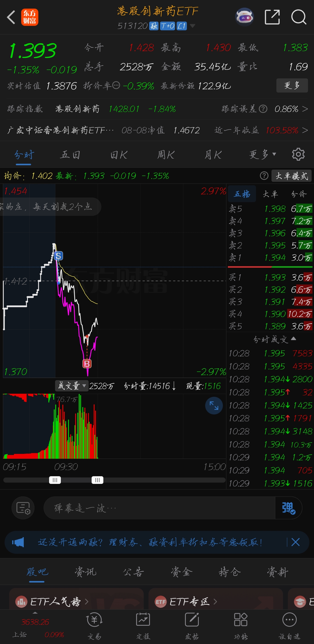This screenshot has height=644, width=314.
Task: Open the search magnifier icon
Action: coord(299,17)
